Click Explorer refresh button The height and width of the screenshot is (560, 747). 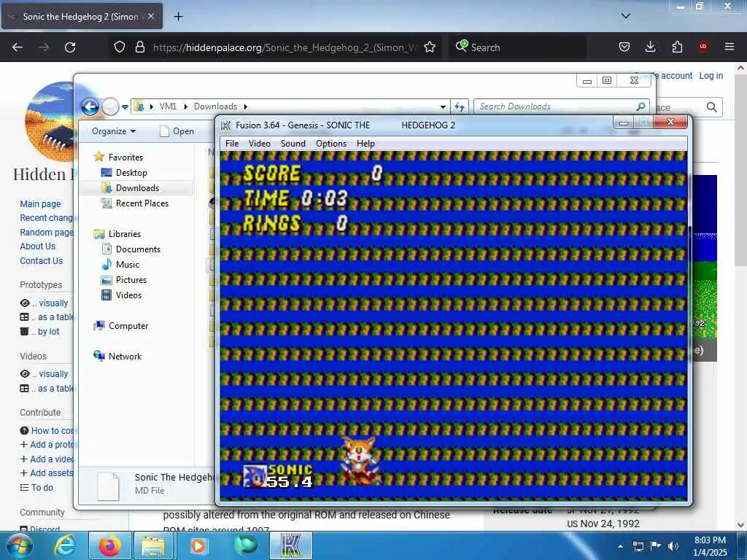click(460, 106)
